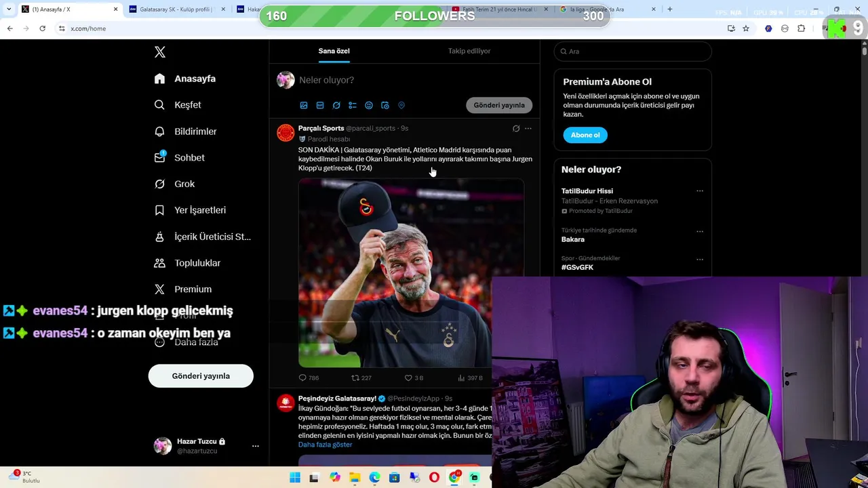Add a poll to the post
Screen dimensions: 868x488
click(353, 105)
